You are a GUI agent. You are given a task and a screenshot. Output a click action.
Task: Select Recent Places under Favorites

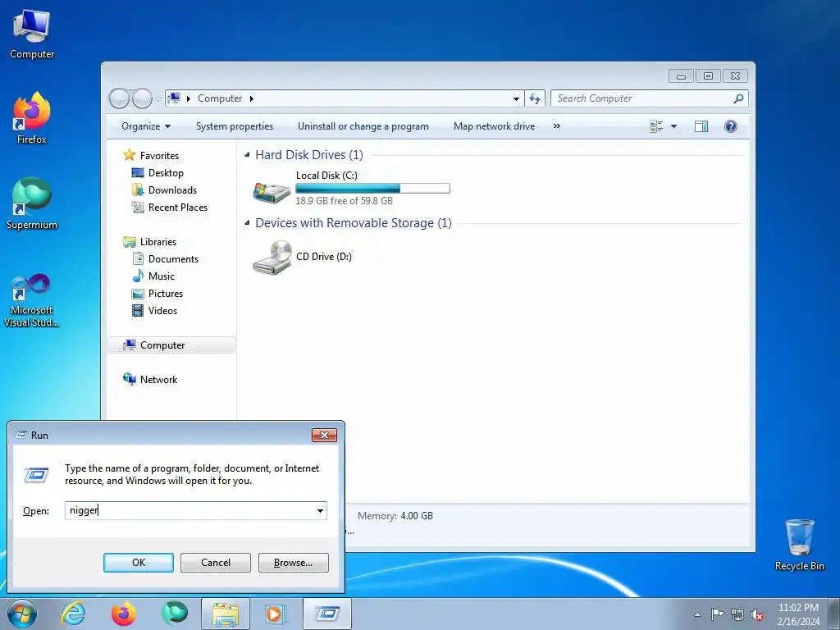pos(178,208)
